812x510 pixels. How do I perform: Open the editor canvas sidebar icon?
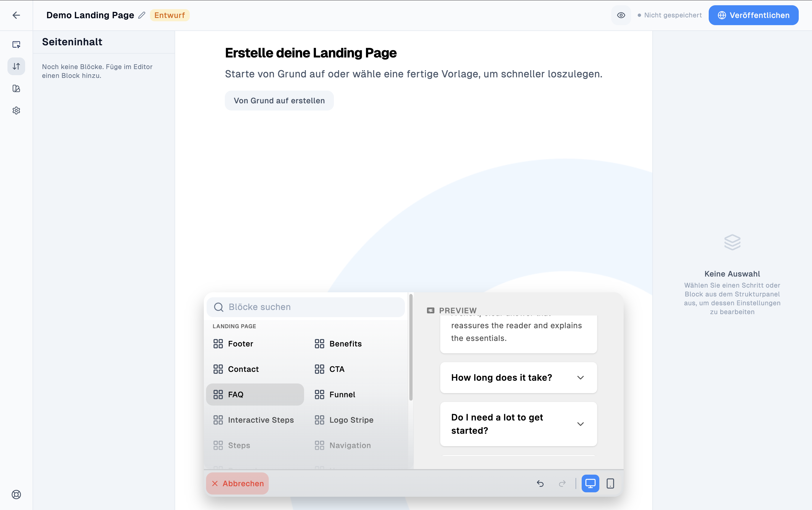(x=16, y=44)
